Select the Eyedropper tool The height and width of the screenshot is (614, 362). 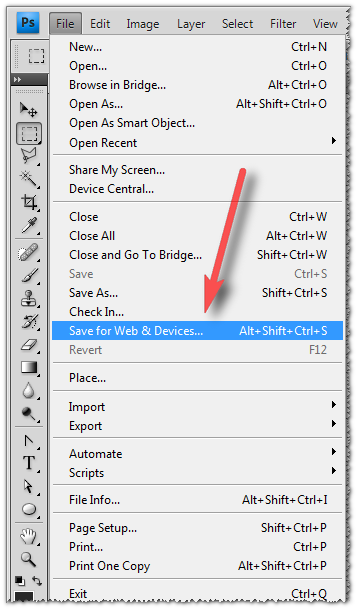coord(29,225)
